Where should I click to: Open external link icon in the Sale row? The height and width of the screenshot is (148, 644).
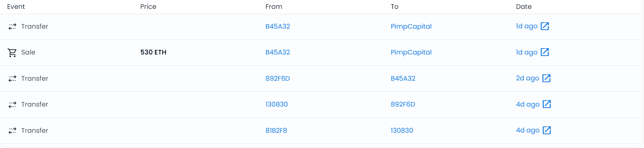(545, 52)
